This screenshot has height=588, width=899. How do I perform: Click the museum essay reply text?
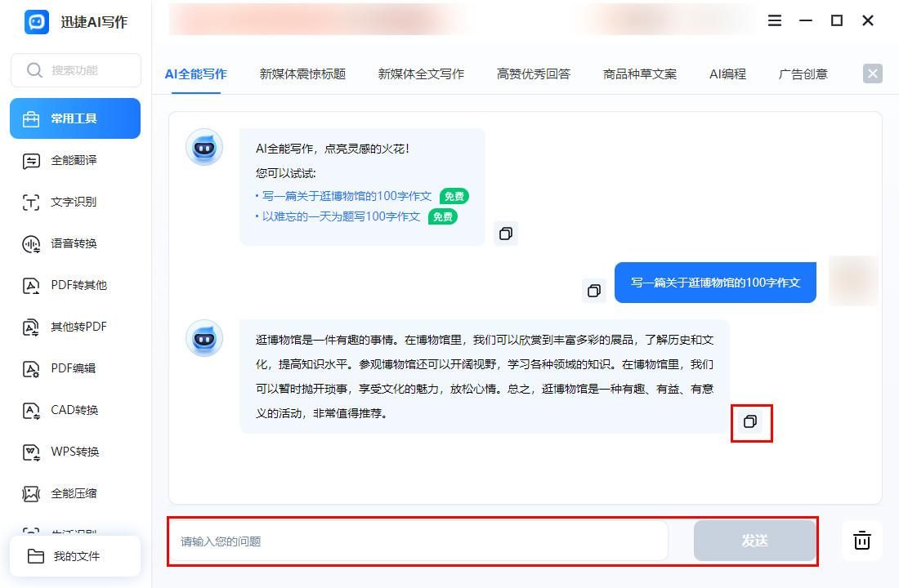[x=485, y=376]
